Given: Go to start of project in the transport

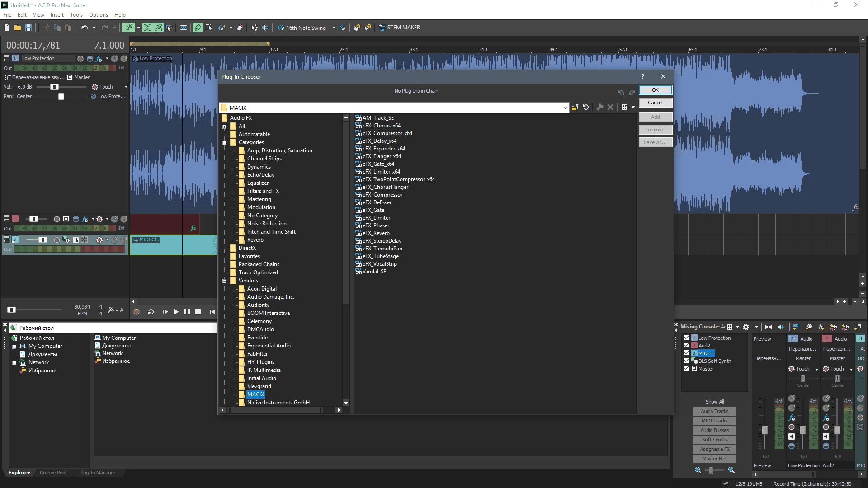Looking at the screenshot, I should 212,312.
